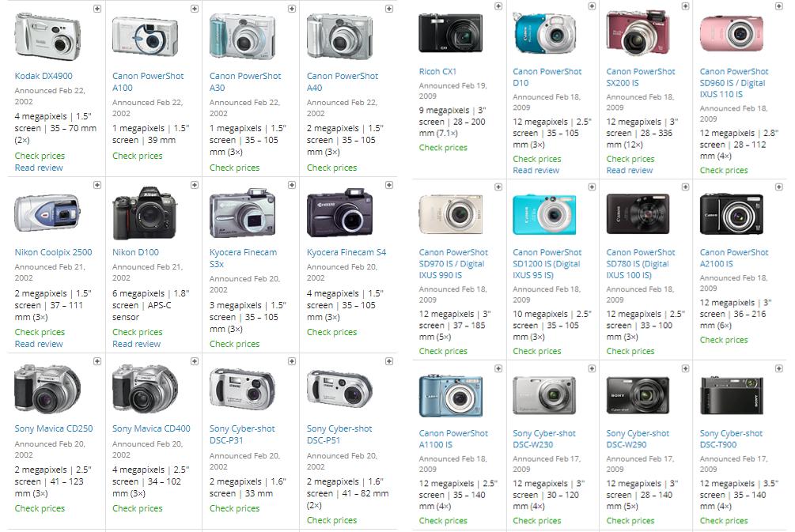The width and height of the screenshot is (795, 532).
Task: Click the plus icon on Sony Mavica CD400
Action: (x=195, y=361)
